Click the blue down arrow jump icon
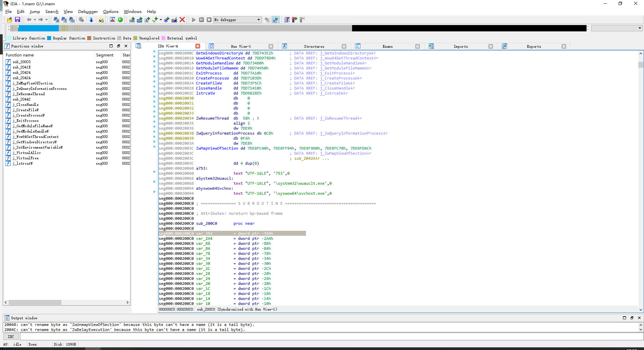The width and height of the screenshot is (644, 350). coord(91,20)
